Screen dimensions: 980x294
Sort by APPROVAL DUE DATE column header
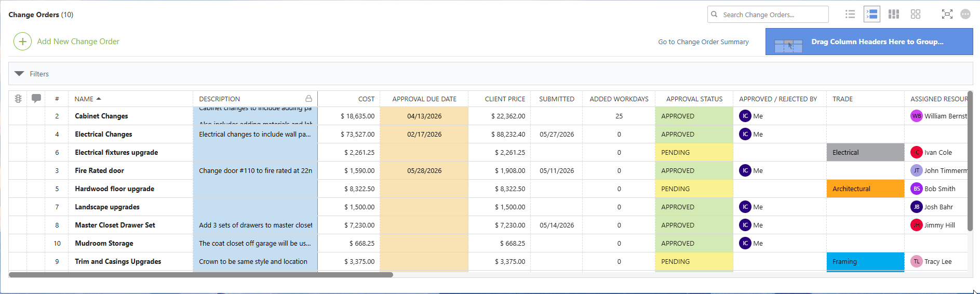click(x=424, y=99)
